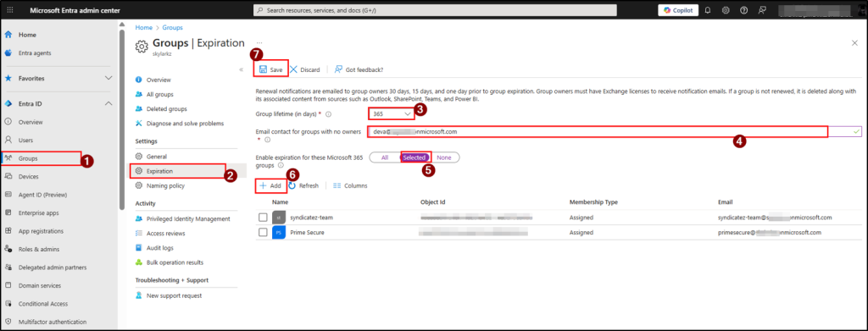The height and width of the screenshot is (331, 868).
Task: Click the Home breadcrumb link
Action: pos(143,28)
